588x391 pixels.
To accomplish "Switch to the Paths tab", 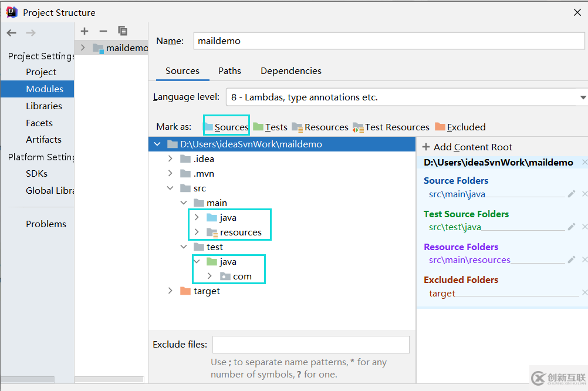I will 229,70.
